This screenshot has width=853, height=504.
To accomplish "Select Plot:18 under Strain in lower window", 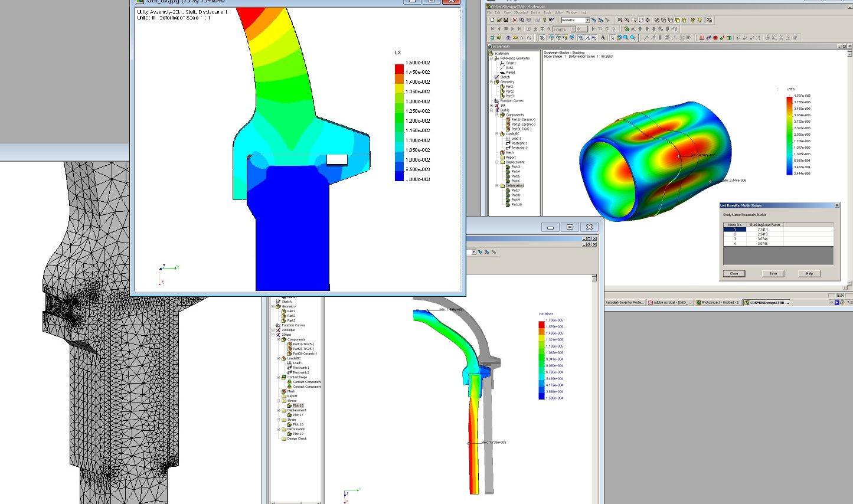I will (x=298, y=424).
